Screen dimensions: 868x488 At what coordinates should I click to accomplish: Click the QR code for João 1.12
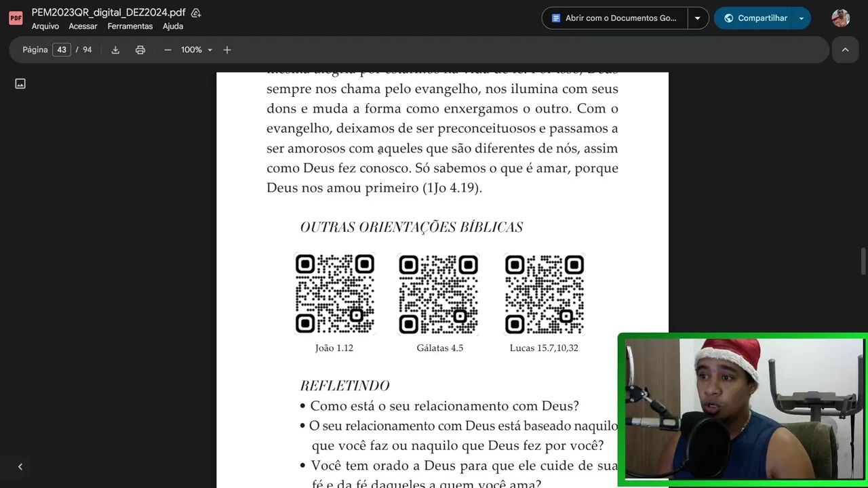point(334,294)
